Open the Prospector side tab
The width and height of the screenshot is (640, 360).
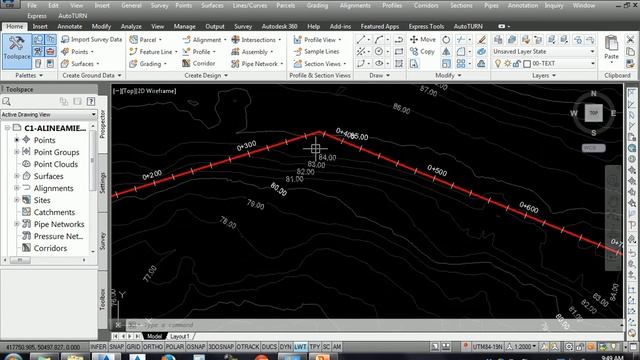[102, 124]
